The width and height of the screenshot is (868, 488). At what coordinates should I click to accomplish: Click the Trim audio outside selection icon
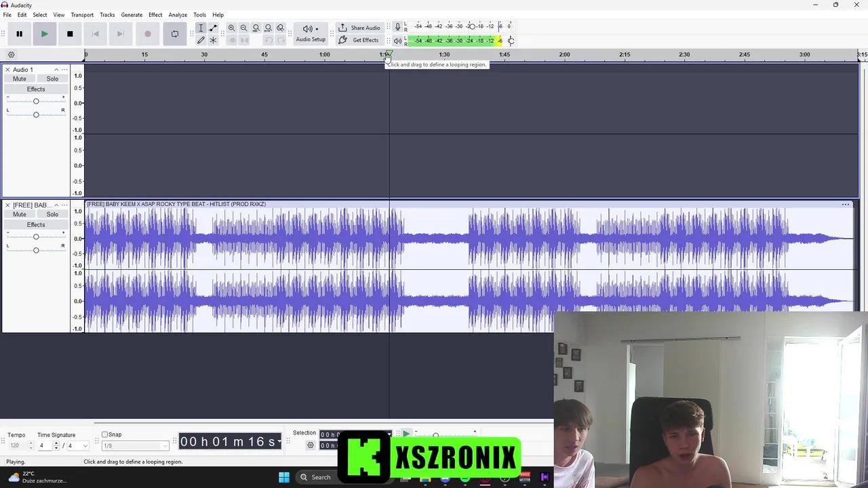[x=231, y=40]
